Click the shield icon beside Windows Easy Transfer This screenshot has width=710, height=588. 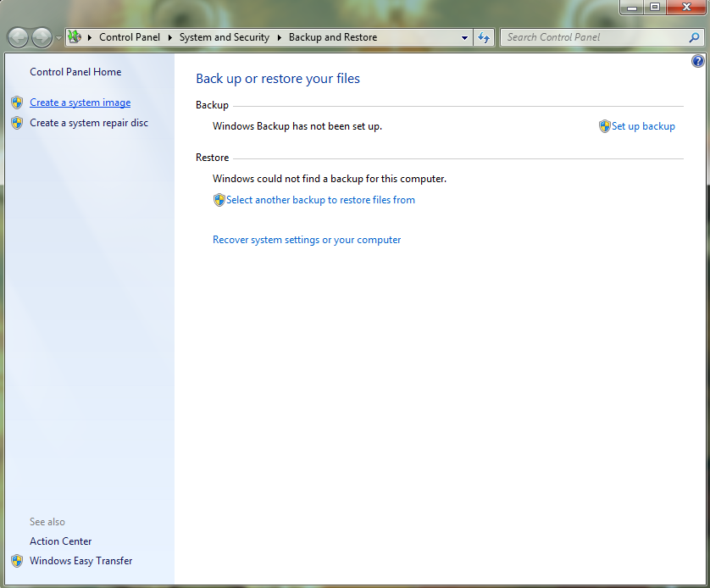17,561
